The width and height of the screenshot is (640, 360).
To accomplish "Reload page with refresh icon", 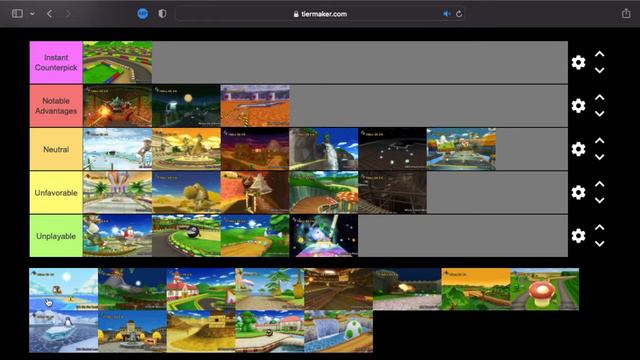I will (x=459, y=14).
